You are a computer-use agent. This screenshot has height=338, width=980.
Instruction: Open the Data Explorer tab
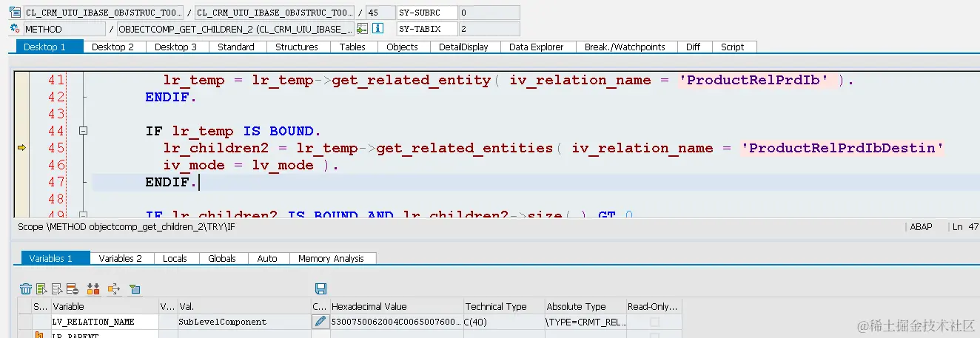[x=537, y=47]
